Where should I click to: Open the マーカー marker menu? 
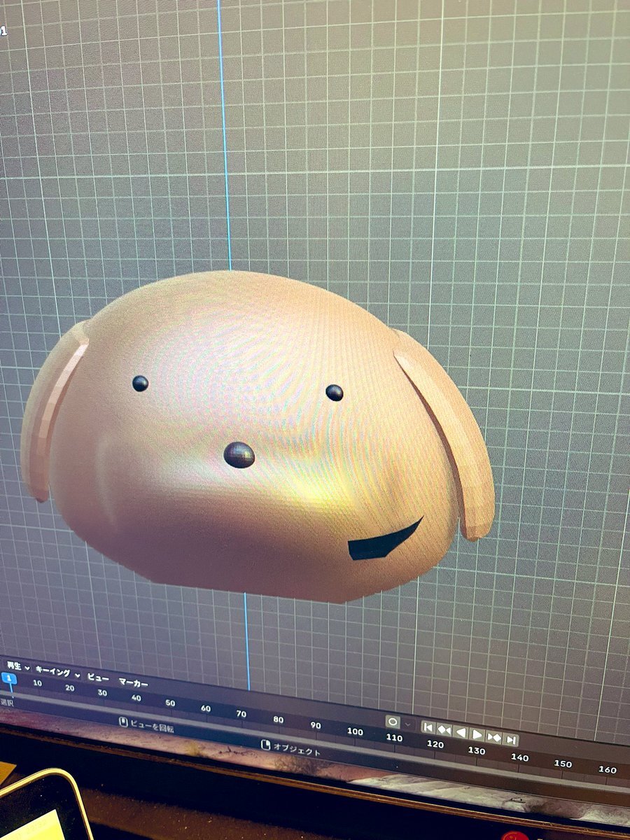tap(133, 682)
